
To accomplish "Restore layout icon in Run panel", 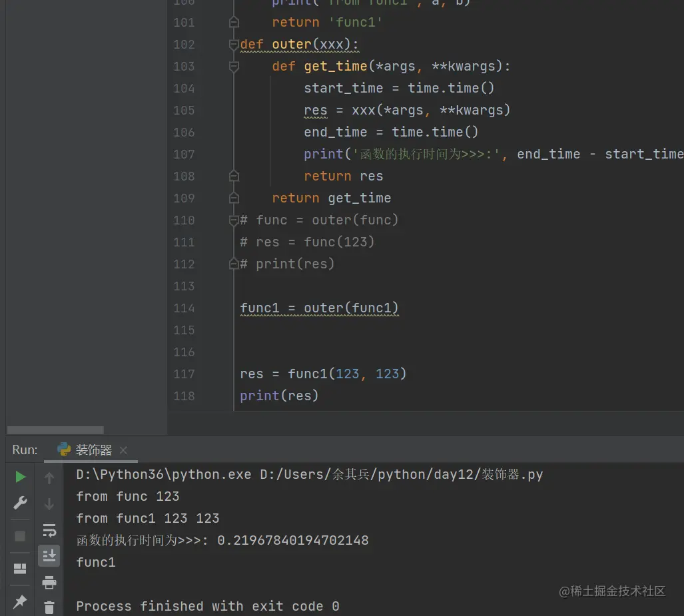I will click(x=20, y=569).
